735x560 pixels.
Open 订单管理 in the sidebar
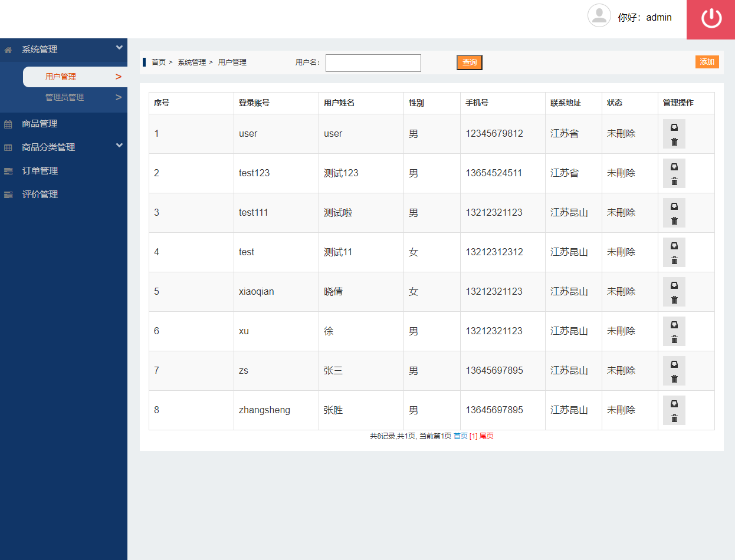40,171
